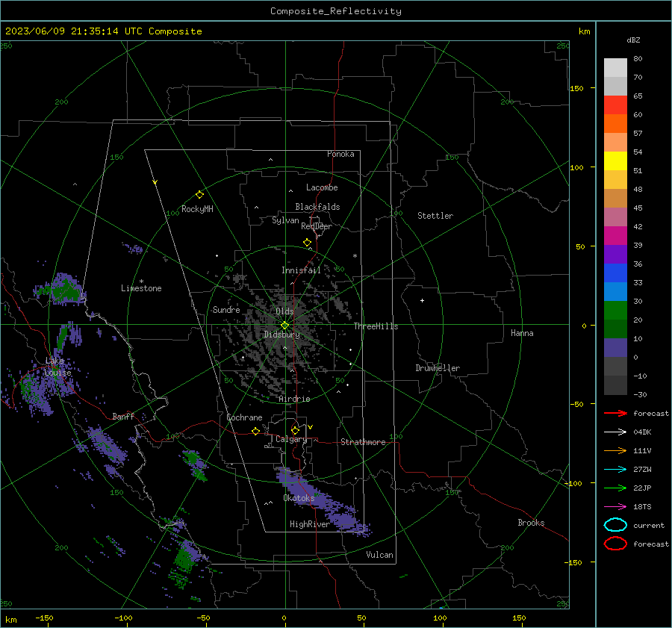Image resolution: width=672 pixels, height=628 pixels.
Task: Click the yellow diamond marker below RedDeer
Action: pyautogui.click(x=308, y=243)
